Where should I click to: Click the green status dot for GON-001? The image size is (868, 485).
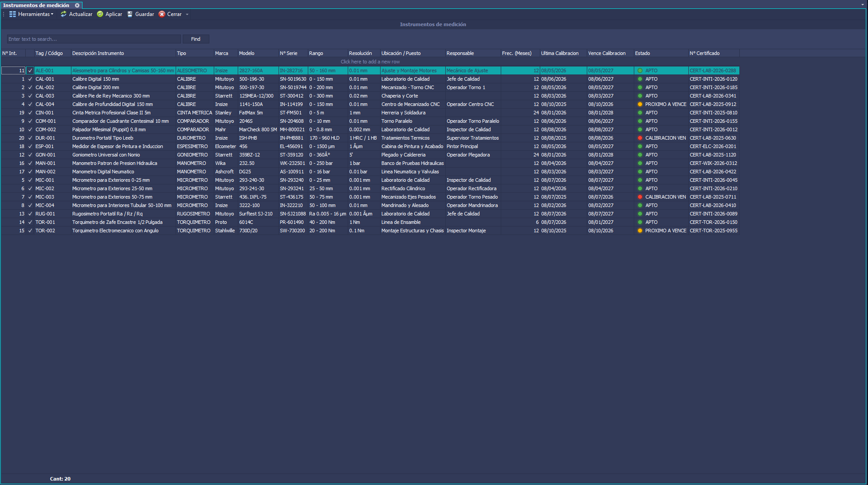pyautogui.click(x=640, y=155)
